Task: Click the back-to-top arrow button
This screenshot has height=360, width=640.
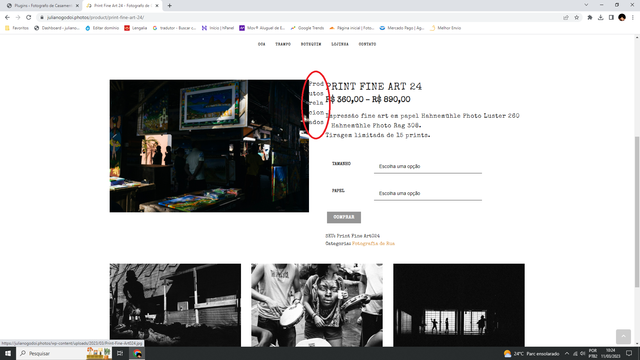Action: (623, 336)
